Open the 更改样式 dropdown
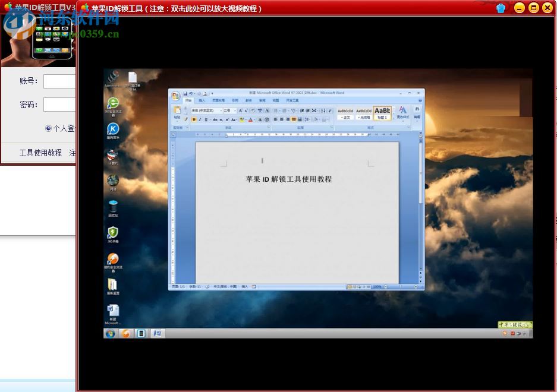This screenshot has height=392, width=557. pos(403,113)
